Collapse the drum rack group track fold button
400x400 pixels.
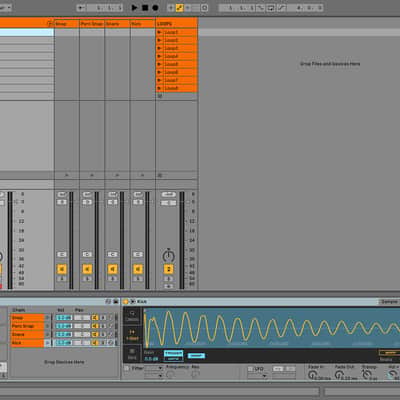pyautogui.click(x=50, y=24)
